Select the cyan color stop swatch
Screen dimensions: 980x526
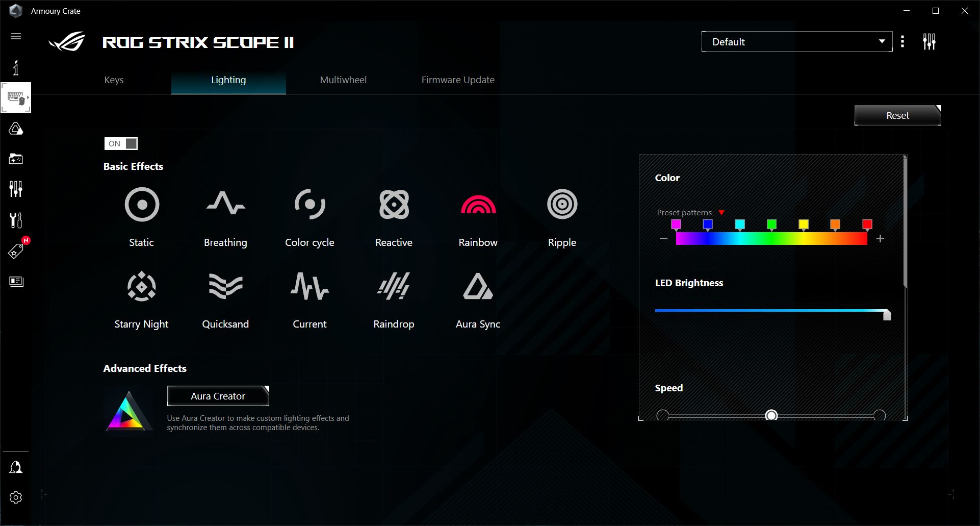(739, 224)
